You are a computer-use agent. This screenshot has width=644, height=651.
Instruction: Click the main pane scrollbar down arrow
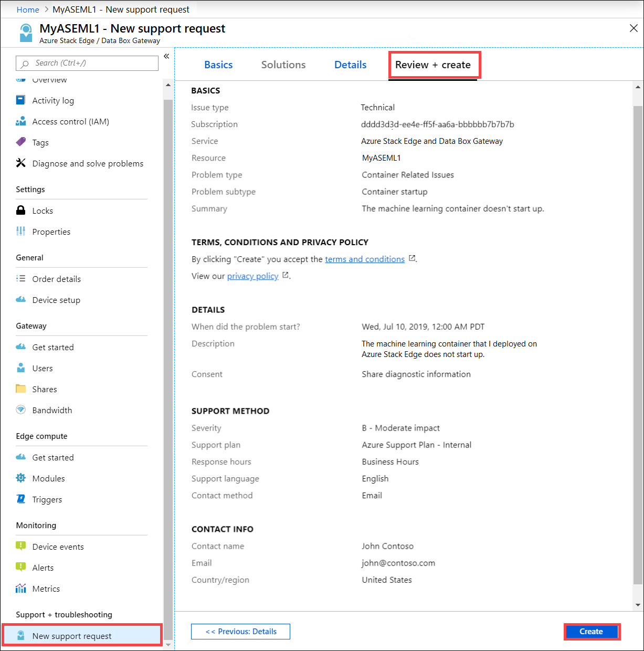(x=638, y=605)
